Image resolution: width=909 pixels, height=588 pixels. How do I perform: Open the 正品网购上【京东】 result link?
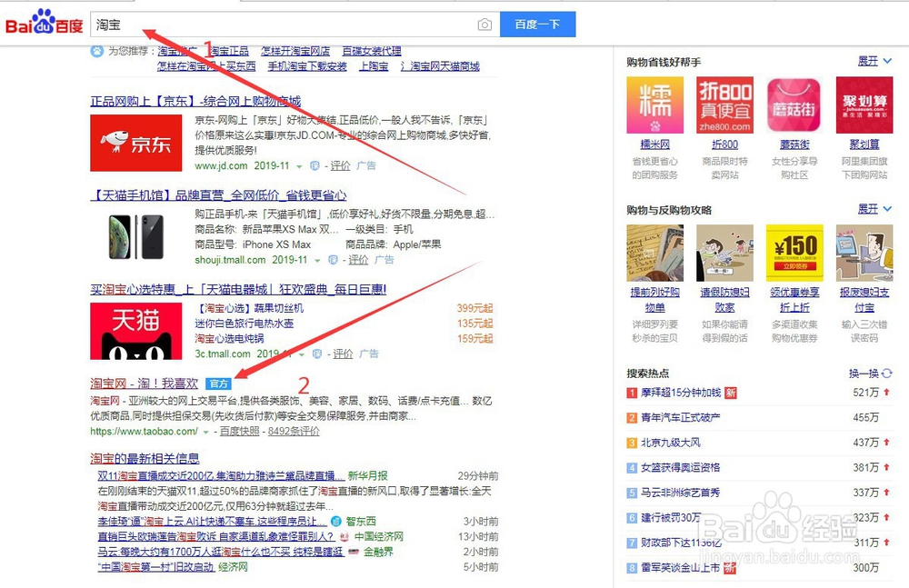(195, 102)
